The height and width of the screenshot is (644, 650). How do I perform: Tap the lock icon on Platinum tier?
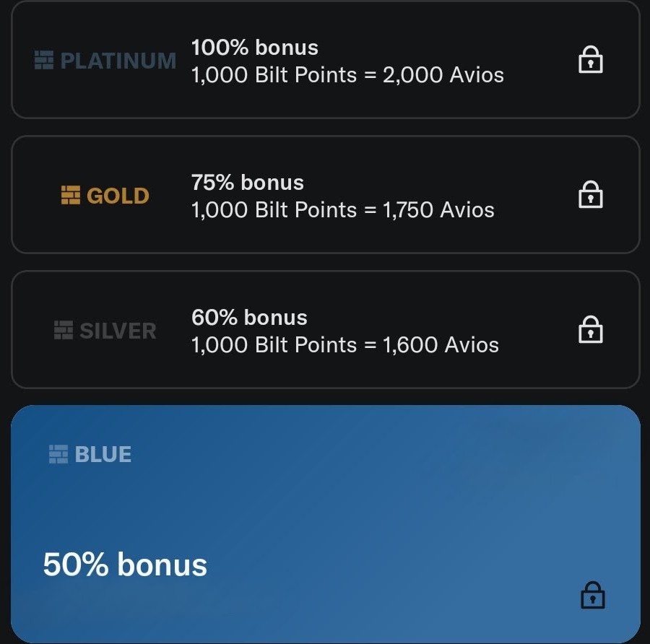[x=591, y=61]
